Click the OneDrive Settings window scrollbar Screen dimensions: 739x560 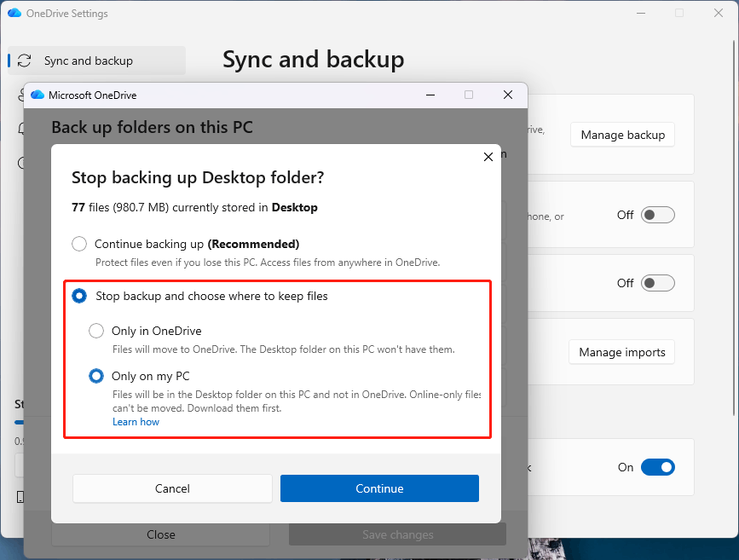(733, 228)
